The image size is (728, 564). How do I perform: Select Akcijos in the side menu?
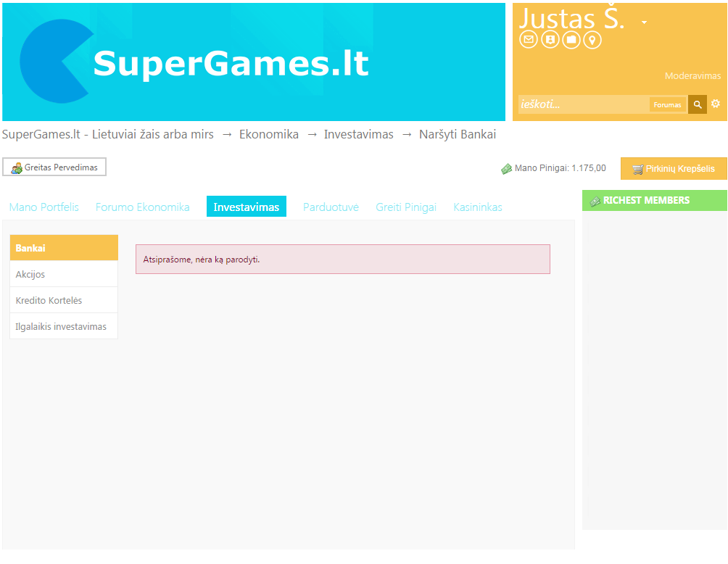[64, 274]
